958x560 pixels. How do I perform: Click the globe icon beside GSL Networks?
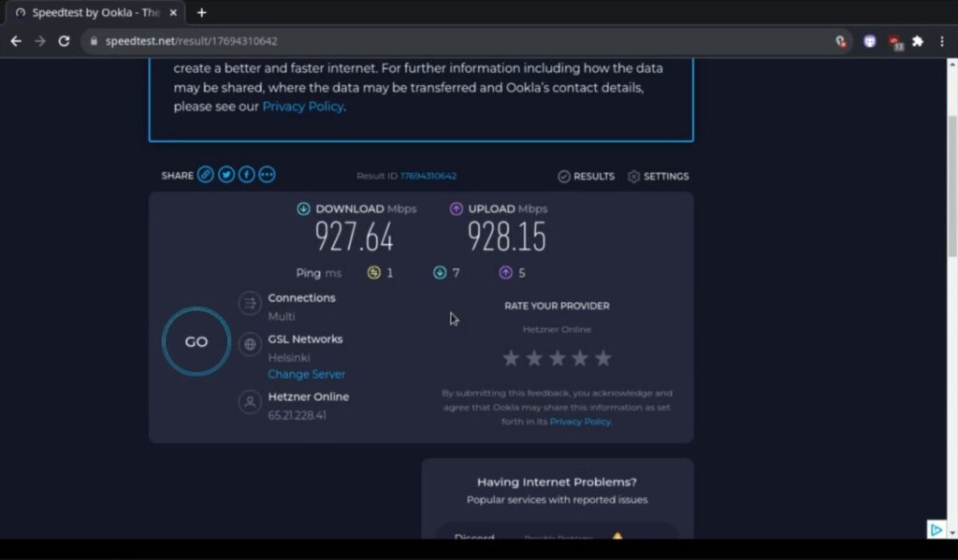(x=250, y=344)
